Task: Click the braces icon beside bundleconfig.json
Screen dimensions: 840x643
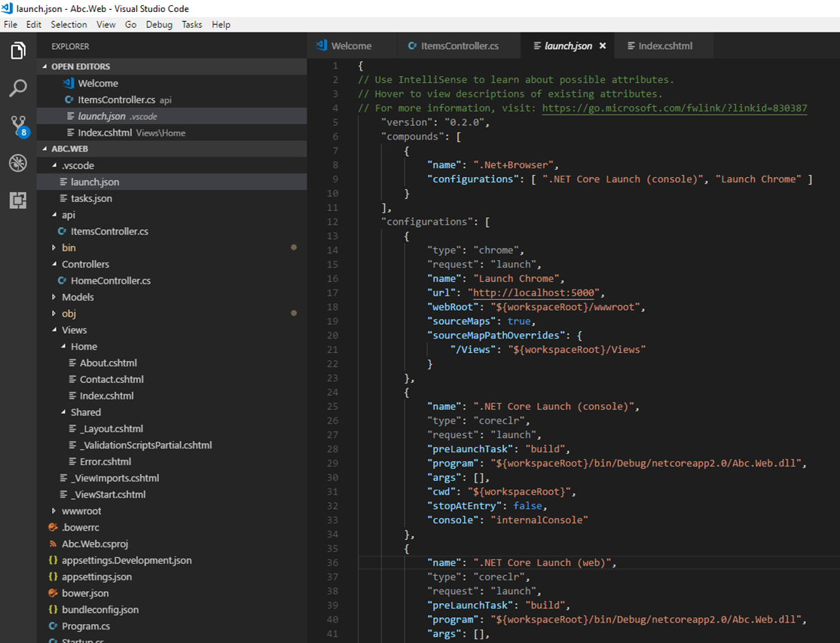Action: [53, 610]
